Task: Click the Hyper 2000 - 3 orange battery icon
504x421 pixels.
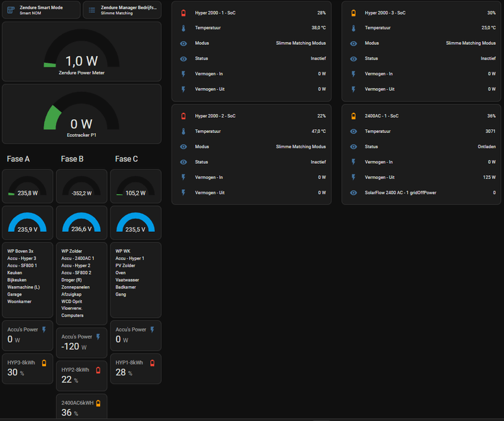Action: (353, 13)
